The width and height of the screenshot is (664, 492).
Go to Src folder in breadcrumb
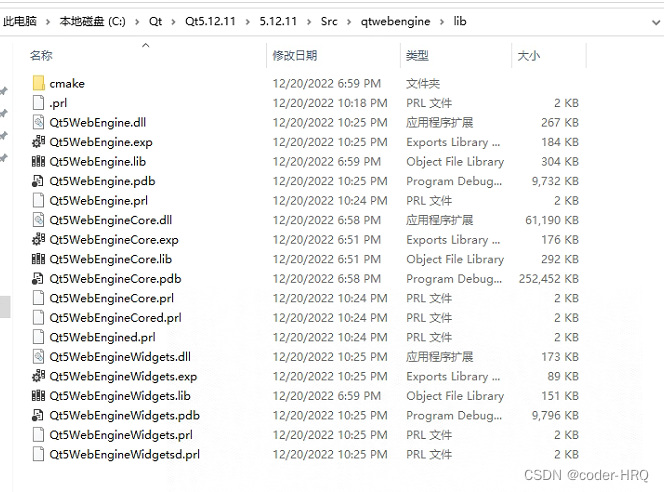tap(329, 21)
